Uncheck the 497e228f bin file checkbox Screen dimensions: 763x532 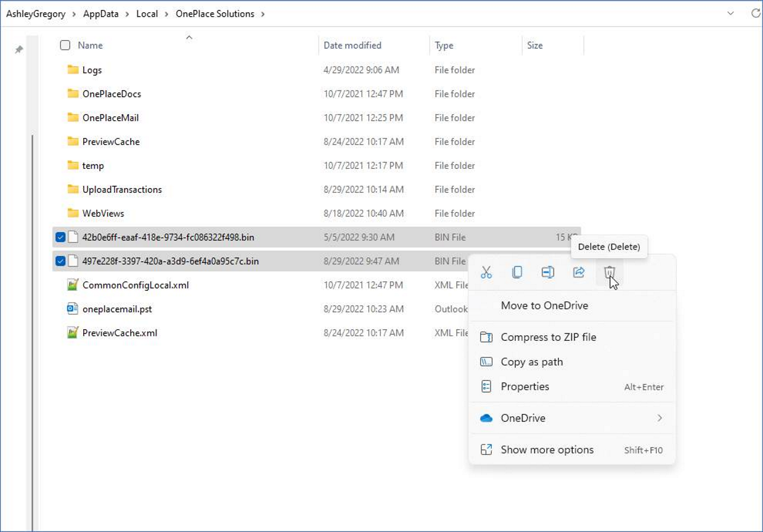[60, 261]
